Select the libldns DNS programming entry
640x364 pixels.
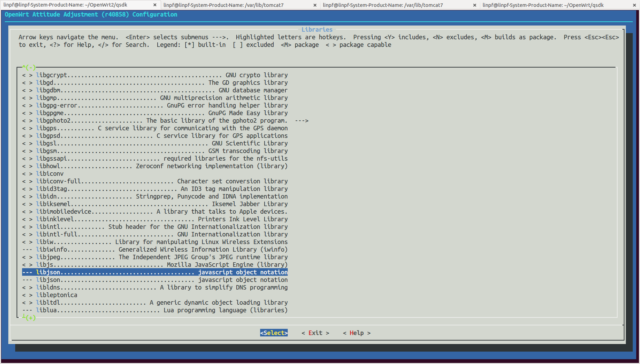click(155, 287)
